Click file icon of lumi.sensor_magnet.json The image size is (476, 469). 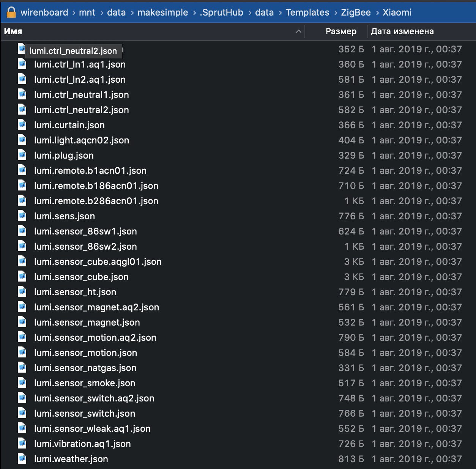coord(22,322)
